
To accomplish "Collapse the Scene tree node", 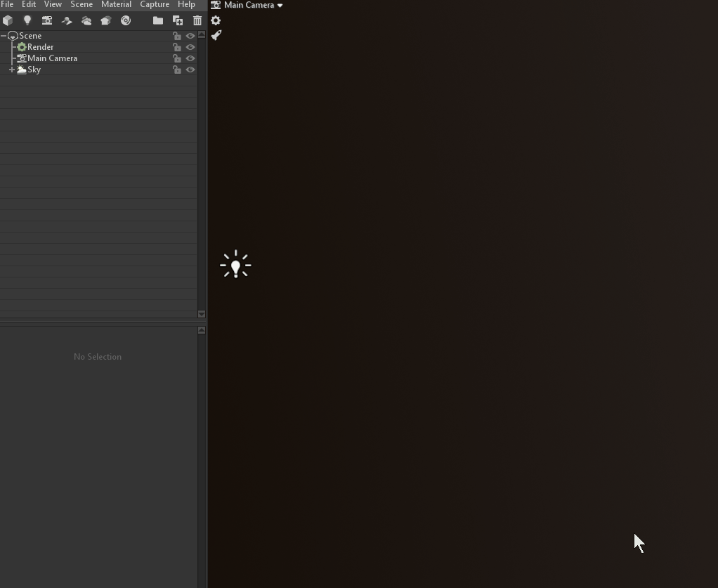I will (4, 36).
